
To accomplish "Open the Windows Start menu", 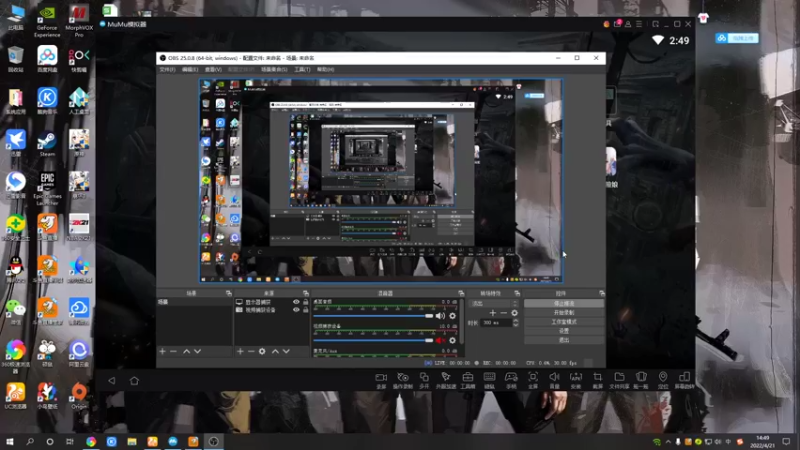I will point(9,442).
